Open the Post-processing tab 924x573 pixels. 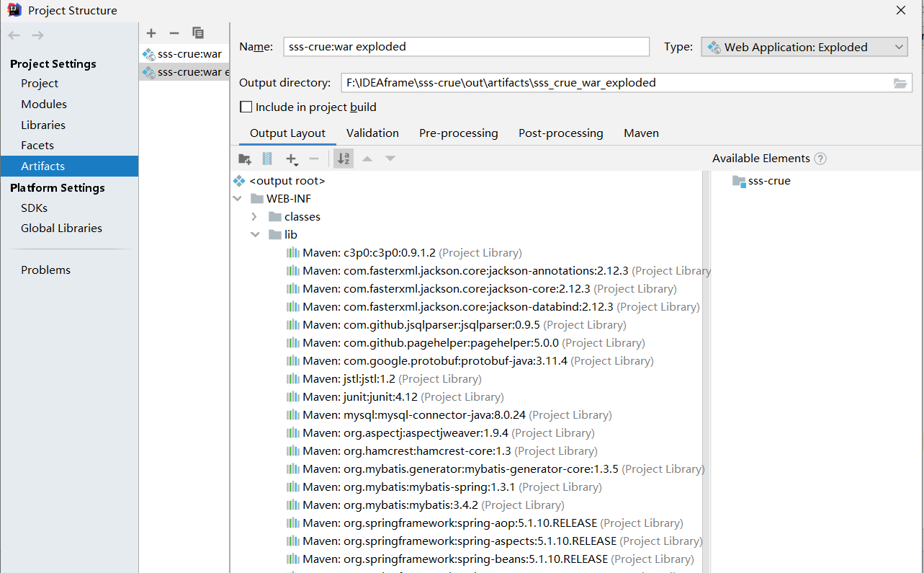[x=561, y=133]
